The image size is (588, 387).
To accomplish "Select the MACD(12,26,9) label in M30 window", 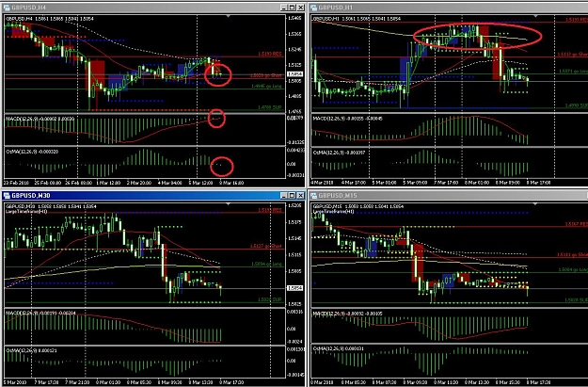I will [40, 313].
